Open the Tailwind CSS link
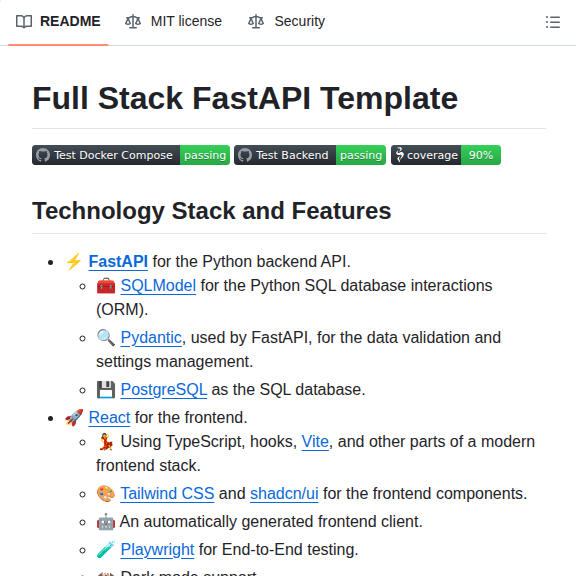 [168, 493]
